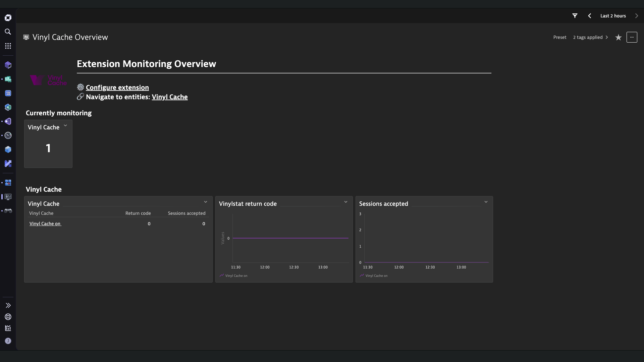644x362 pixels.
Task: Open the chart icon above user avatar
Action: (8, 328)
